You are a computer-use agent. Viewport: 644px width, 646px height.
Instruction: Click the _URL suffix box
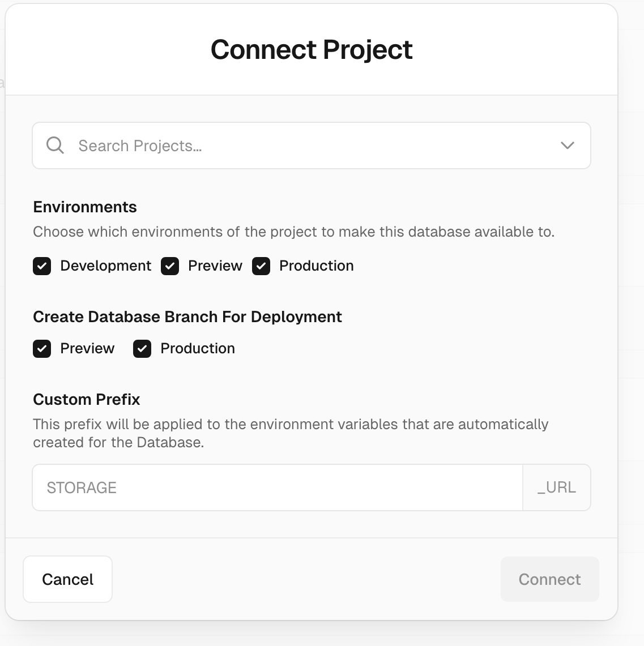coord(556,487)
